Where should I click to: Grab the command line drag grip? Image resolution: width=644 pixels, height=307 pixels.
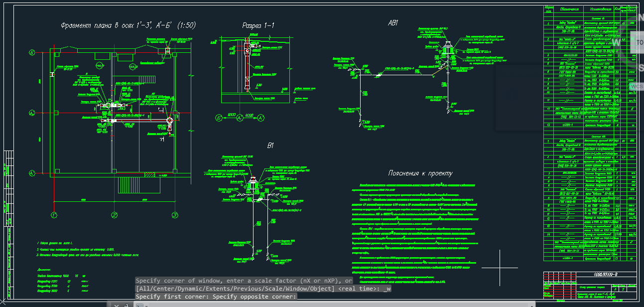tap(110, 305)
